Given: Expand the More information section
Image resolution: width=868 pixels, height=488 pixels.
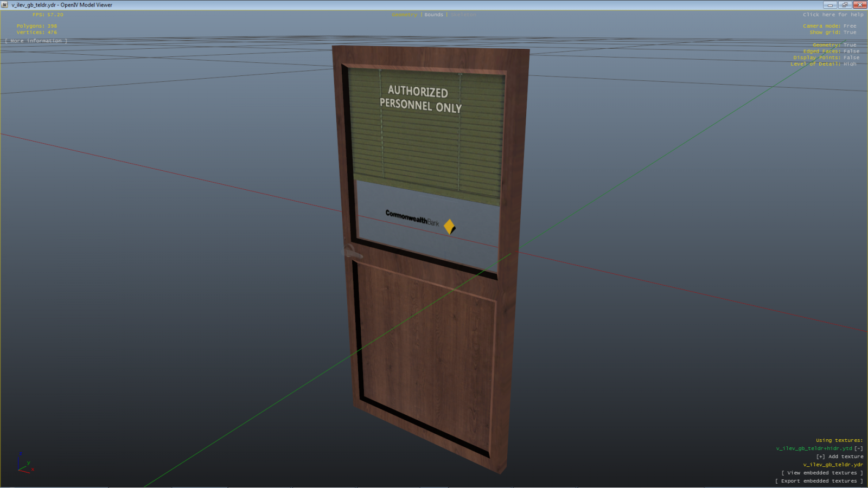Looking at the screenshot, I should pyautogui.click(x=36, y=41).
